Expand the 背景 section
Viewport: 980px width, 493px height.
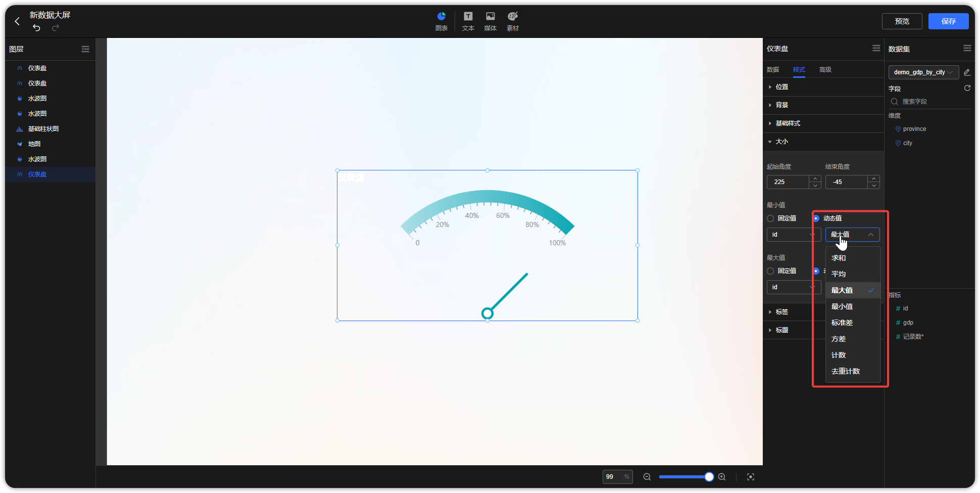(x=823, y=105)
